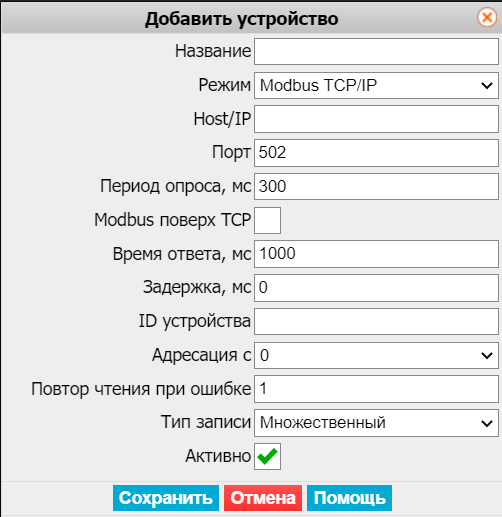Click the chevron arrow of Тип записи combo
Viewport: 502px width, 517px height.
pos(487,423)
